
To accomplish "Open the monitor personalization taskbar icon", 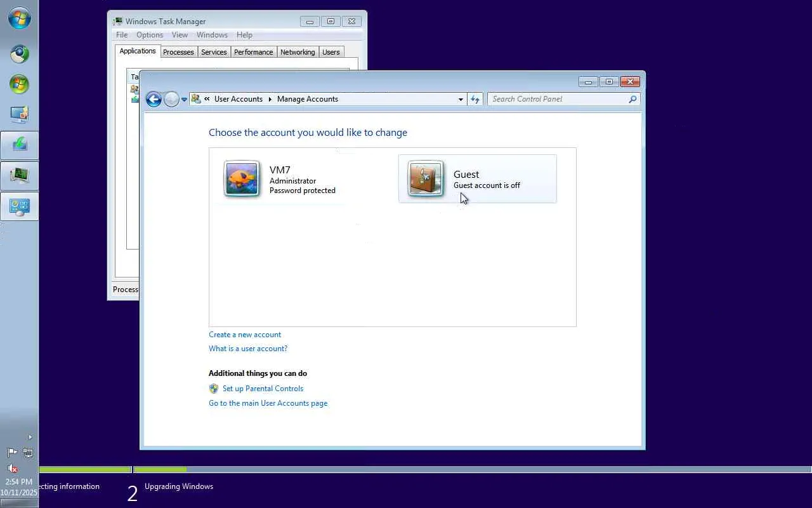I will point(19,115).
